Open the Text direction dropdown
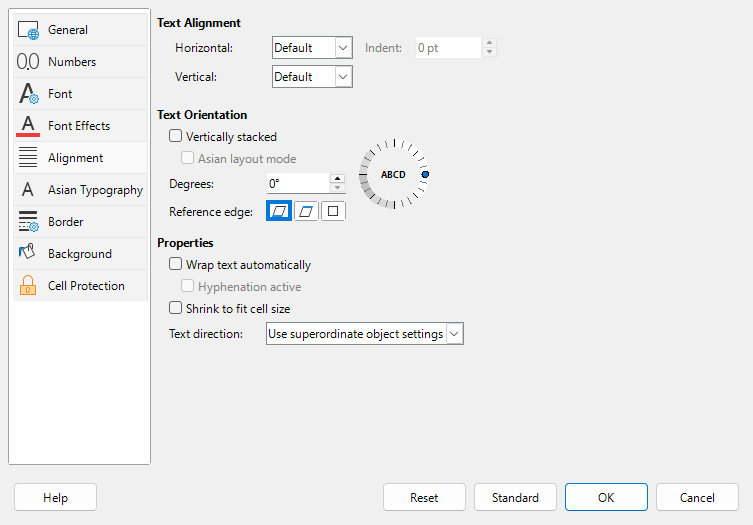Image resolution: width=753 pixels, height=525 pixels. (364, 334)
